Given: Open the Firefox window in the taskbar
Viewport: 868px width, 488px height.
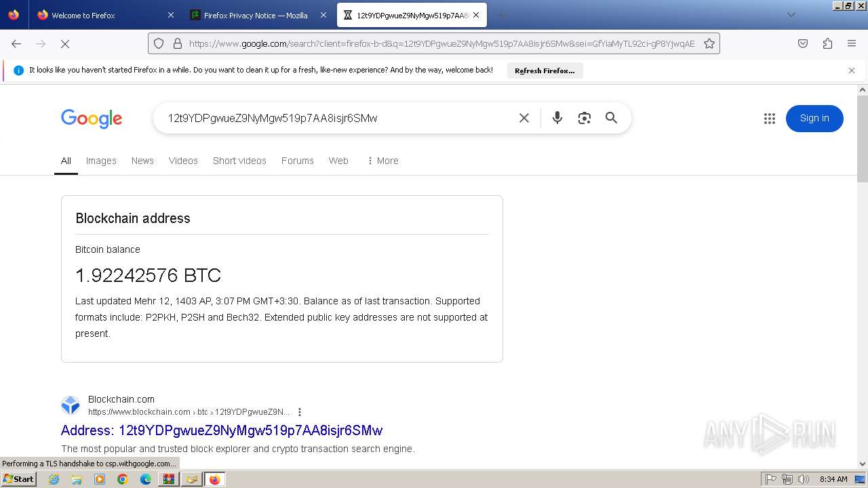Looking at the screenshot, I should [x=215, y=479].
